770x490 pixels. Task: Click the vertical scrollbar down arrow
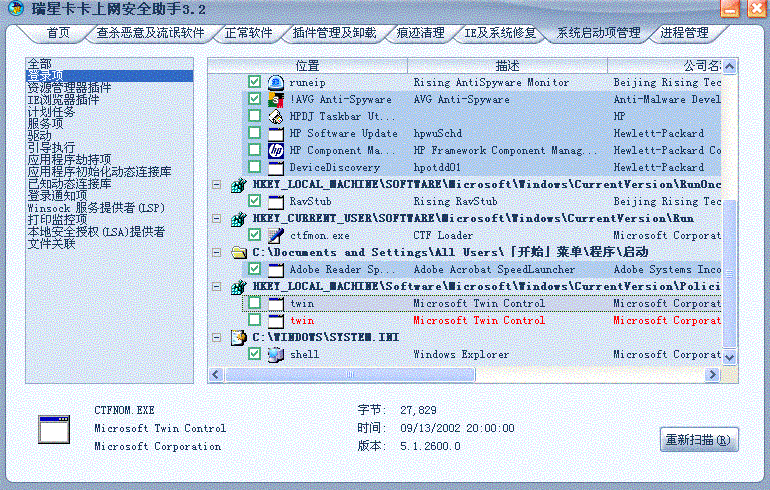tap(730, 357)
